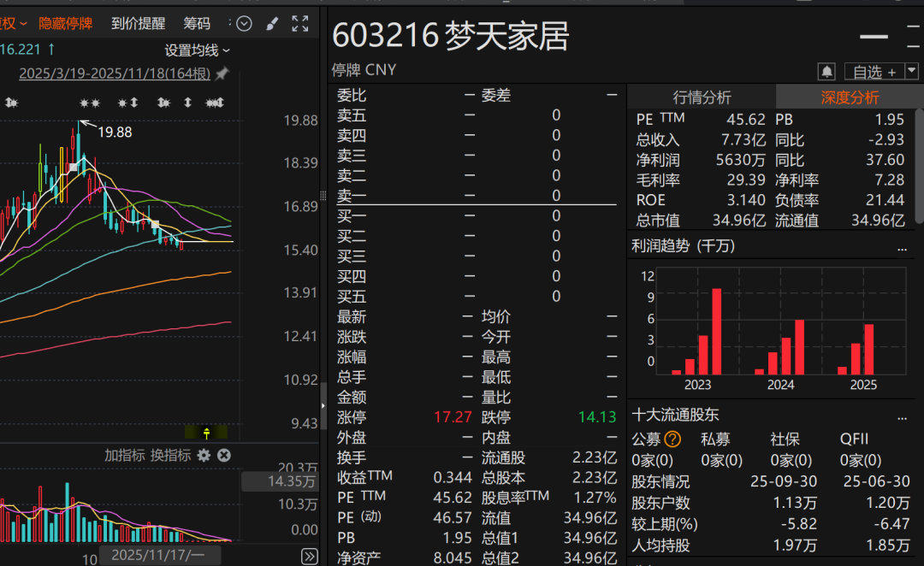The width and height of the screenshot is (924, 566).
Task: Click the stock title 603216 梦天家居
Action: (x=451, y=35)
